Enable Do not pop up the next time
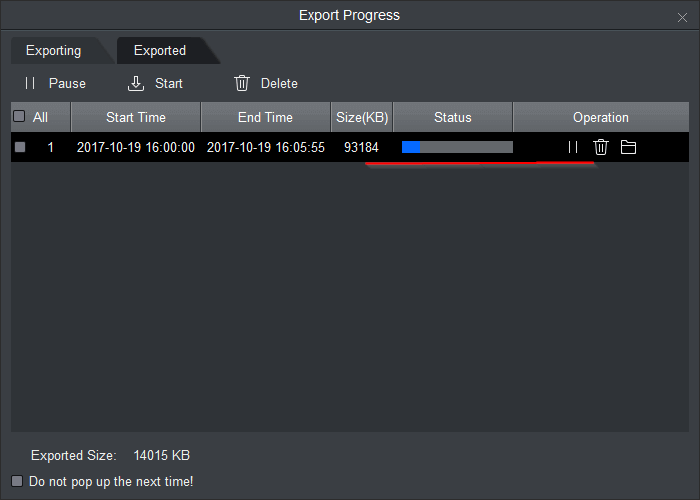 pyautogui.click(x=17, y=481)
